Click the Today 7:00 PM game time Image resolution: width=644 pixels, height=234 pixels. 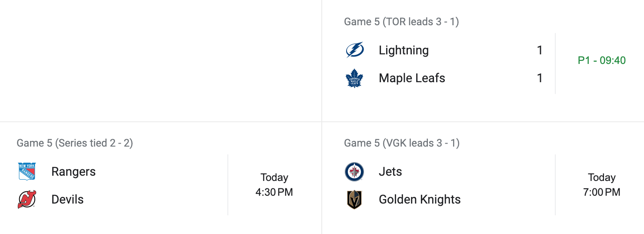click(x=601, y=185)
